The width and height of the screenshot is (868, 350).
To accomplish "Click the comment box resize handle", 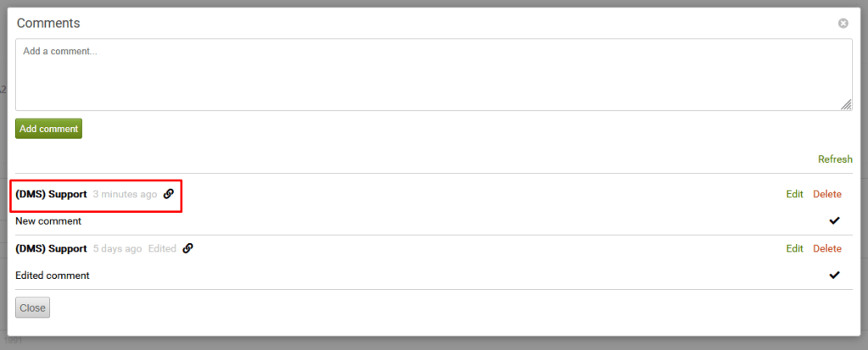I will point(846,104).
